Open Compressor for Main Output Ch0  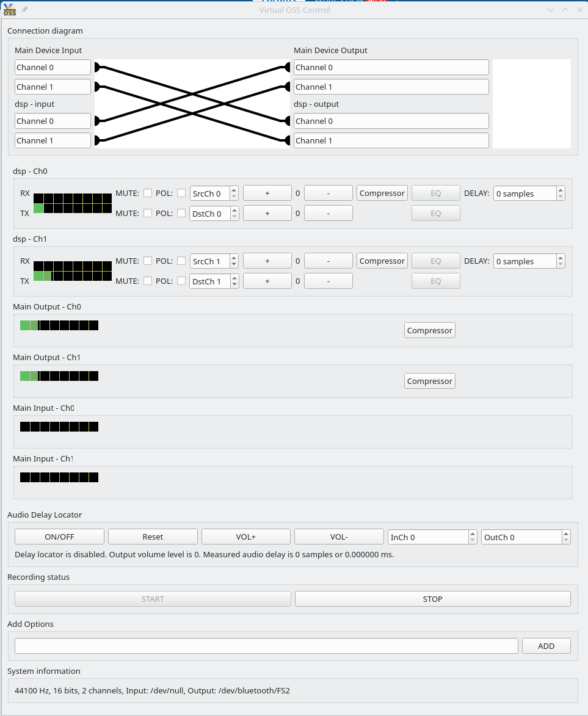tap(429, 330)
